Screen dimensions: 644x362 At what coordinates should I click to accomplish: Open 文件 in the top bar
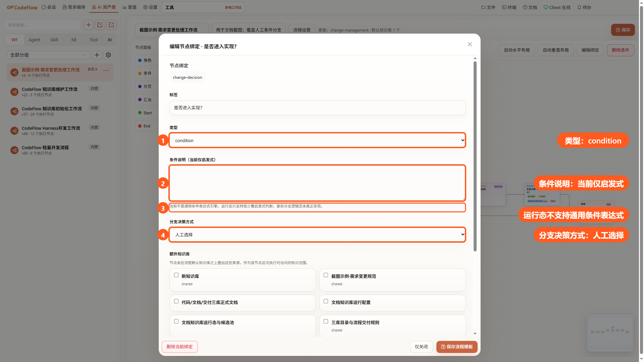click(x=488, y=7)
